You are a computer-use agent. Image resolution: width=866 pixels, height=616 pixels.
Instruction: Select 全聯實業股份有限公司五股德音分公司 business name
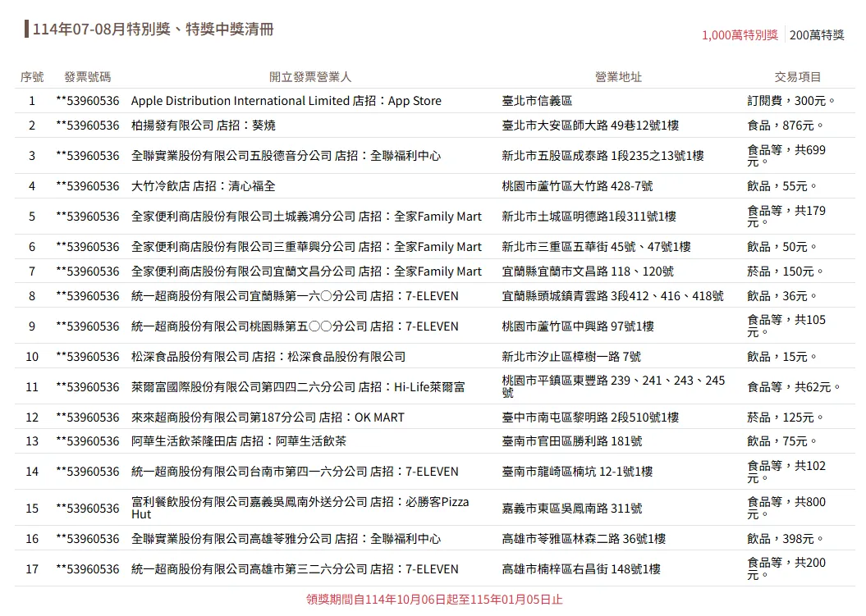click(286, 156)
